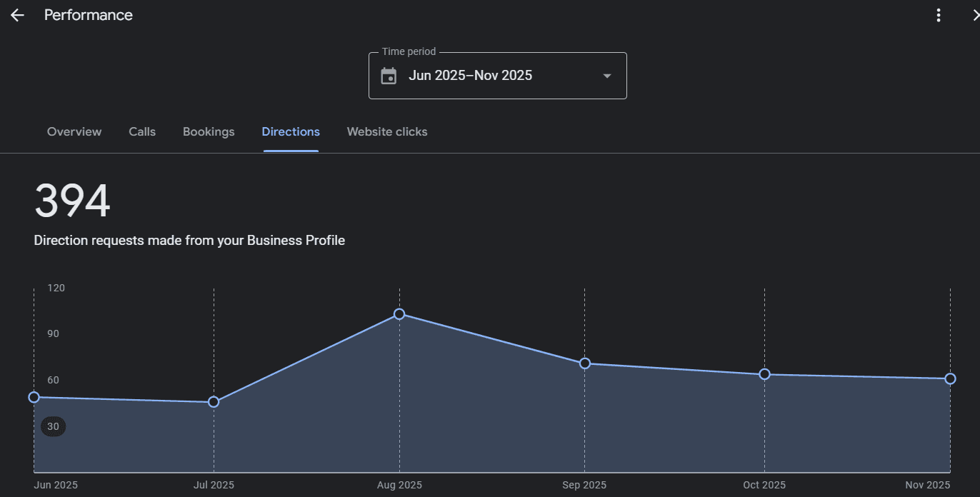Click the calendar icon in Time period
This screenshot has height=497, width=980.
point(389,76)
